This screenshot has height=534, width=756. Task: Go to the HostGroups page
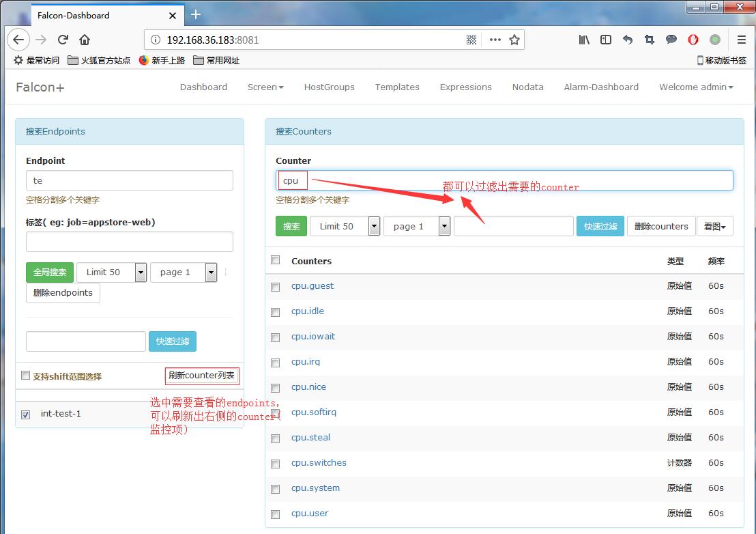pyautogui.click(x=330, y=87)
